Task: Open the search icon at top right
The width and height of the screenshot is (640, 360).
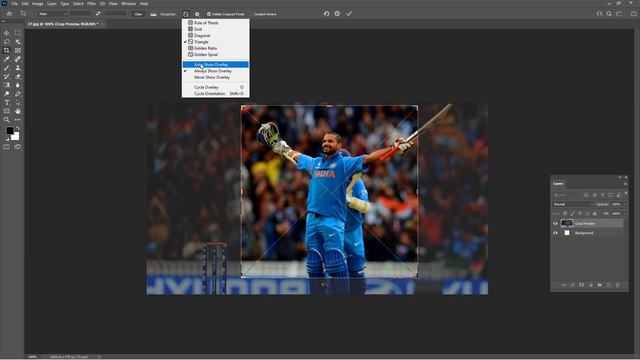Action: (x=609, y=13)
